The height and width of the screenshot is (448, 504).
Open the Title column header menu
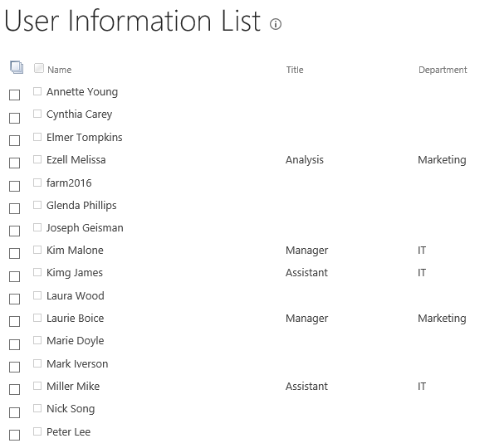295,71
